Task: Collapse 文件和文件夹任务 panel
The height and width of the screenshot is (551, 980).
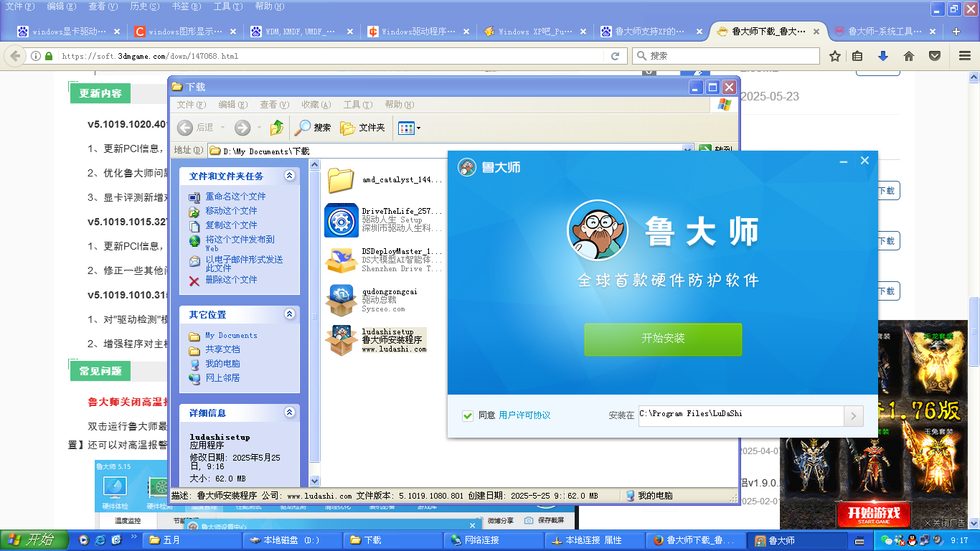Action: [x=290, y=176]
